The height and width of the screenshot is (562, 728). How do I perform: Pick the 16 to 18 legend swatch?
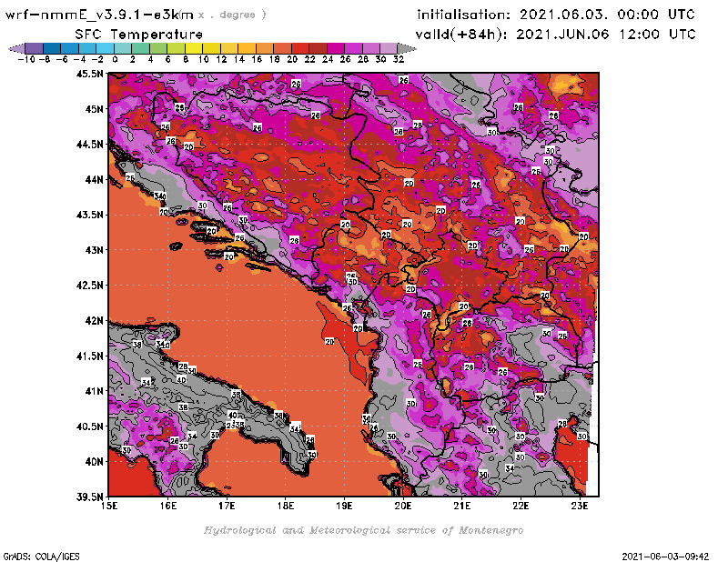(x=264, y=48)
